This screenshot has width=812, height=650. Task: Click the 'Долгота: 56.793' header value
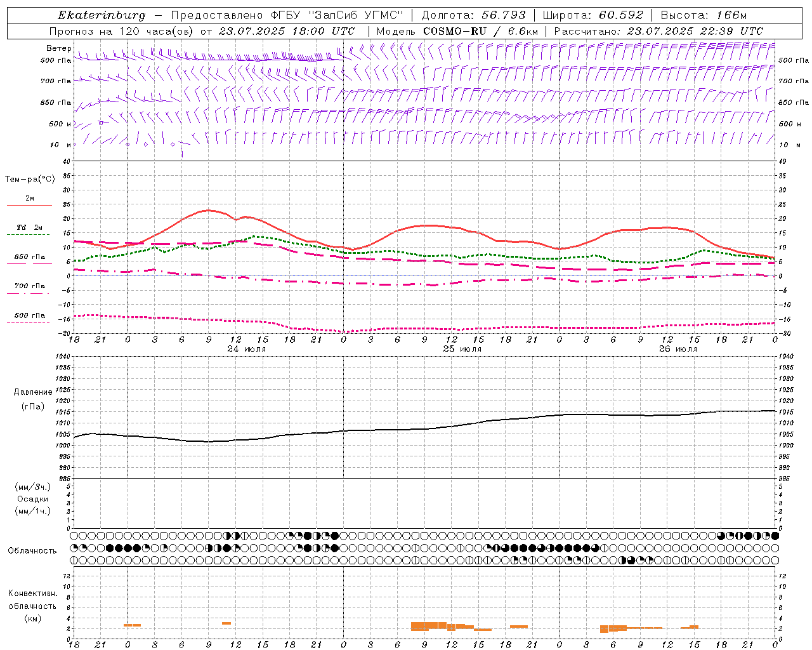pos(473,15)
